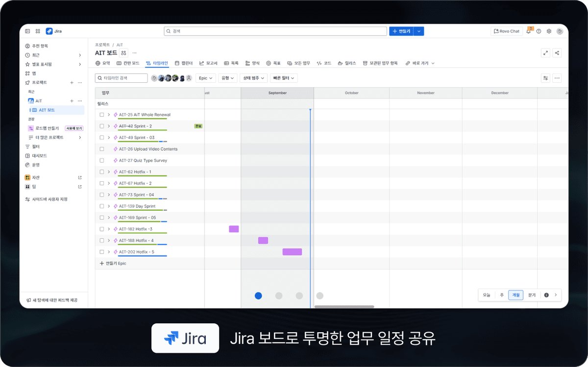The width and height of the screenshot is (588, 367).
Task: Open settings gear in top bar
Action: (x=549, y=31)
